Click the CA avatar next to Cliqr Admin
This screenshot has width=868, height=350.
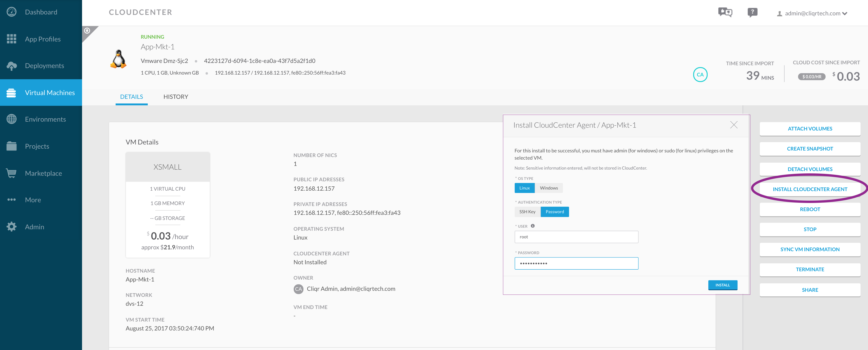(x=298, y=289)
